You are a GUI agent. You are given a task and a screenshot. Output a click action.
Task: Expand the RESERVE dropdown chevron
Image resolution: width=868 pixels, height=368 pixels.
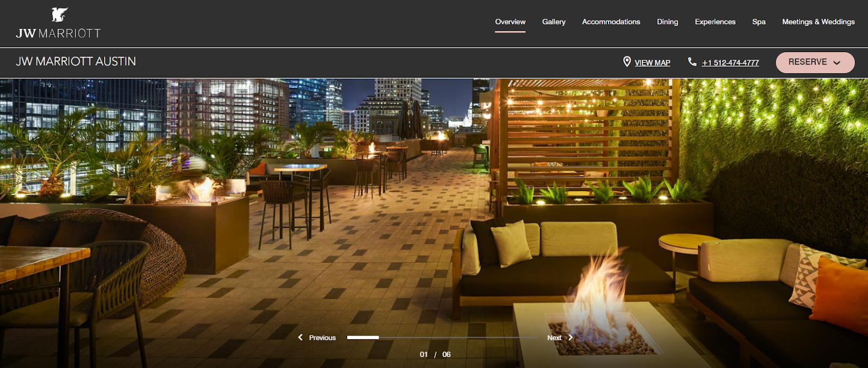point(837,63)
